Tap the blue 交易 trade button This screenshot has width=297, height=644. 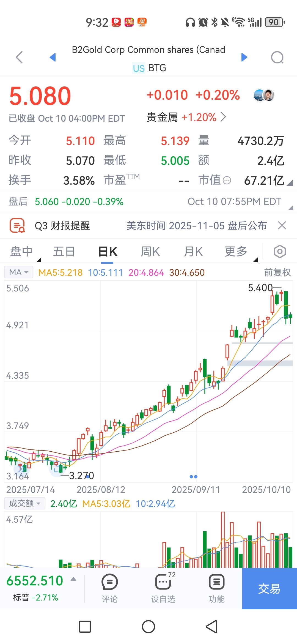269,589
